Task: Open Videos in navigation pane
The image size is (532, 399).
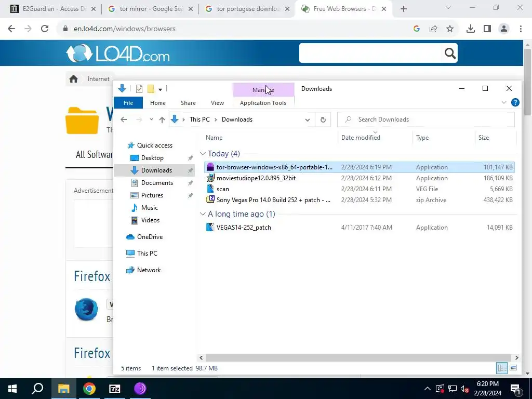Action: [150, 220]
